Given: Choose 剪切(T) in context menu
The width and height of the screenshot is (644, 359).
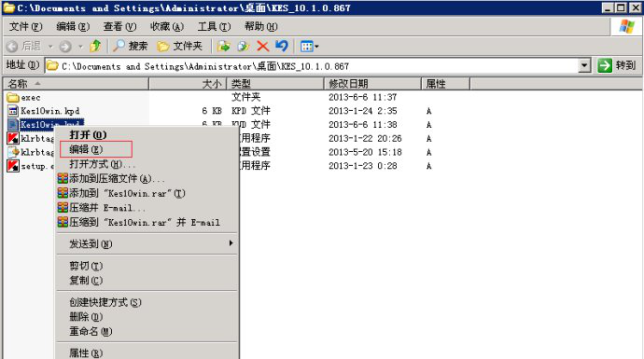Looking at the screenshot, I should click(x=147, y=266).
